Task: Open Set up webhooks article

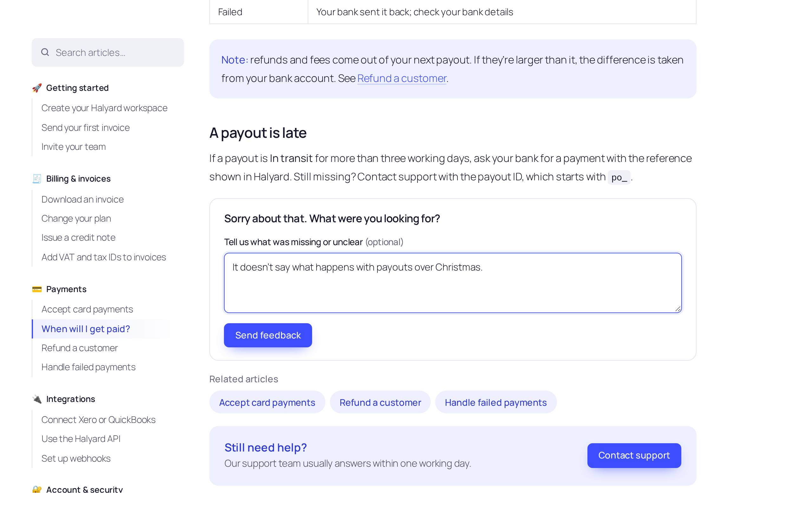Action: [76, 458]
